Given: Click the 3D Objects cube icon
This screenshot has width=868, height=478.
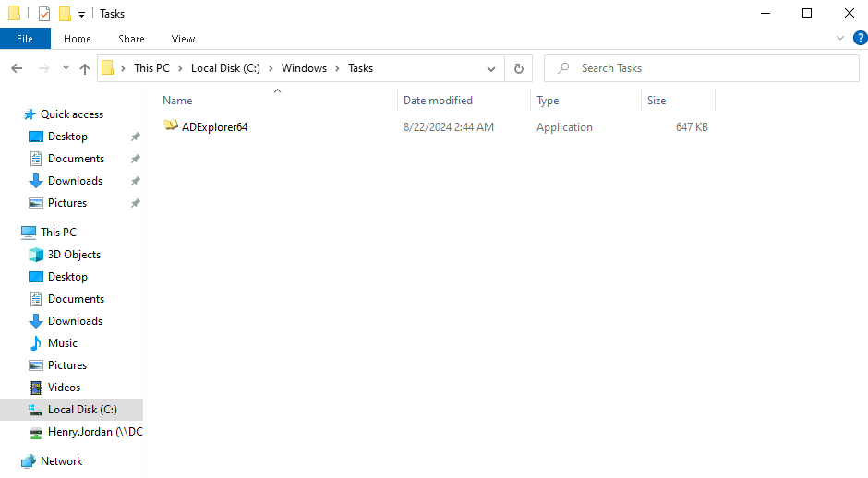Looking at the screenshot, I should click(35, 255).
